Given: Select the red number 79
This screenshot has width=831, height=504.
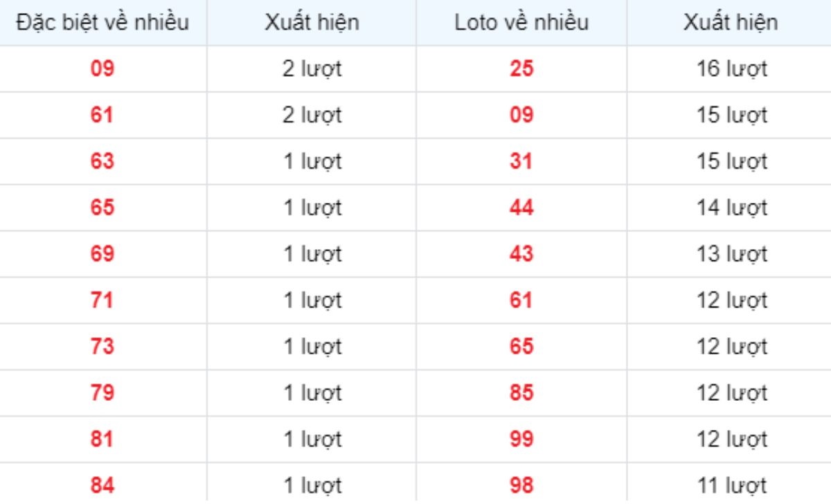Looking at the screenshot, I should (x=102, y=393).
